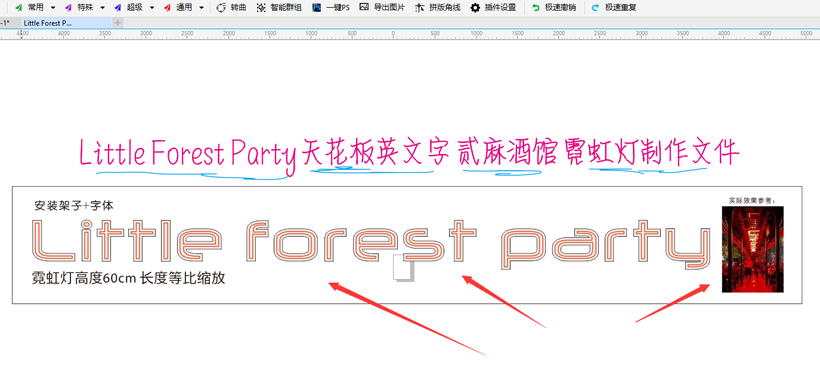Click the 智能群组 smart group icon
The image size is (820, 381).
pos(260,8)
